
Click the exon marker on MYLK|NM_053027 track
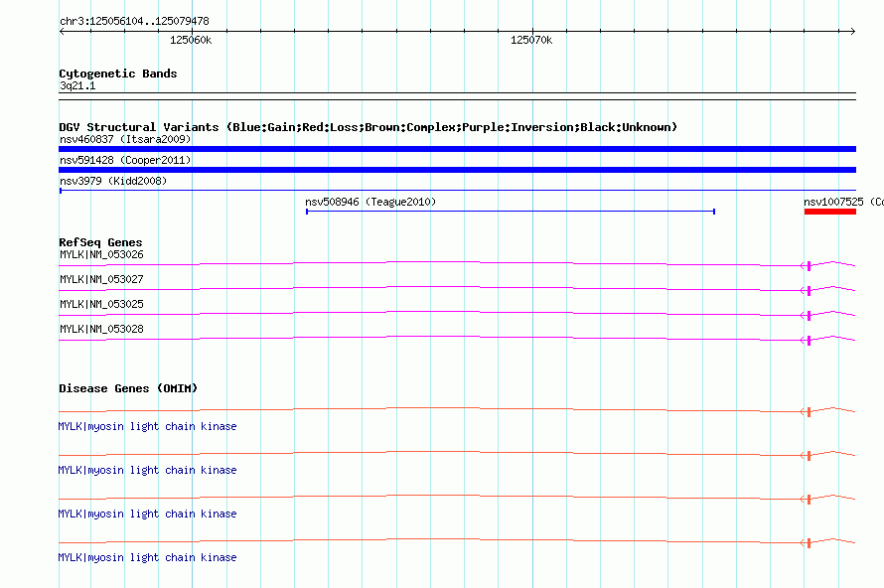[809, 290]
